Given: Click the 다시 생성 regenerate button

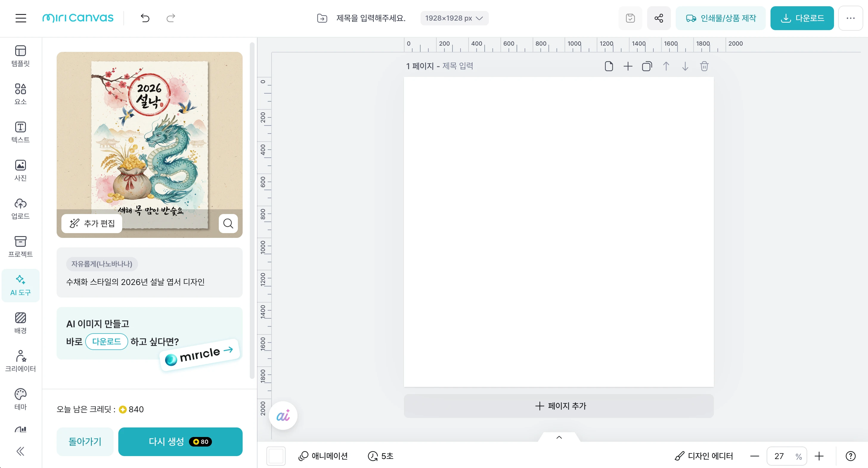Looking at the screenshot, I should click(180, 441).
